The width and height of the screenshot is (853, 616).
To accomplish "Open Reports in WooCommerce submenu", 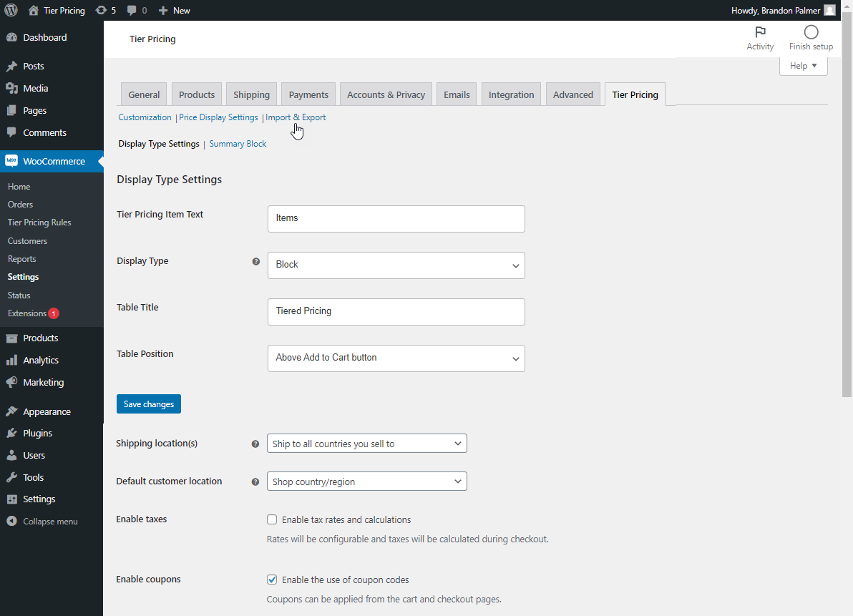I will tap(21, 259).
